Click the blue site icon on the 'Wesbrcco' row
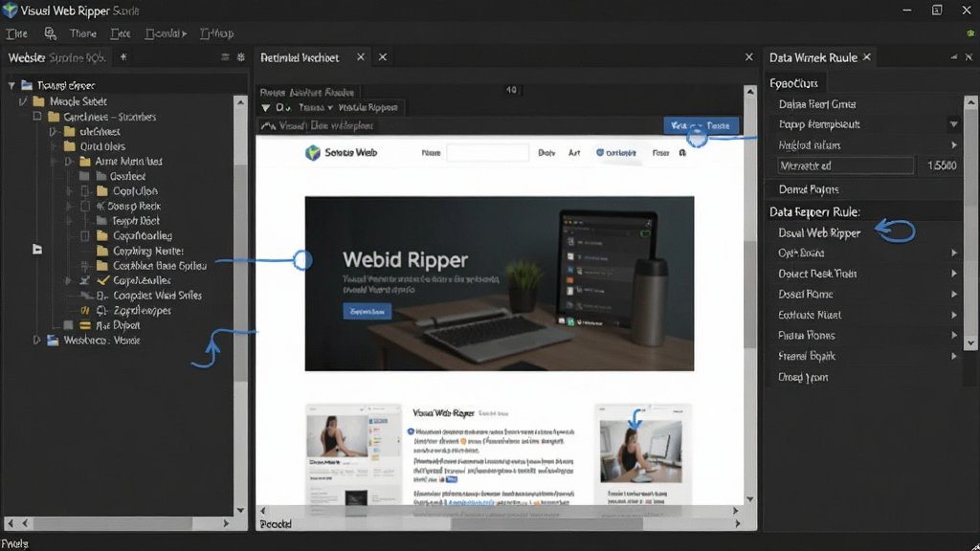This screenshot has width=980, height=551. [54, 341]
